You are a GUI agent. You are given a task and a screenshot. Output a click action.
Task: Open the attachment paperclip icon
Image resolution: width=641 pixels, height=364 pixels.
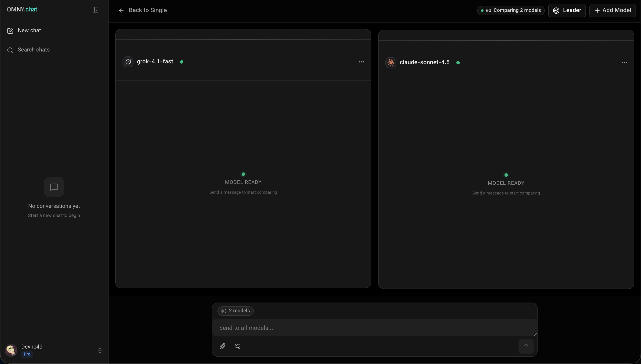coord(223,346)
